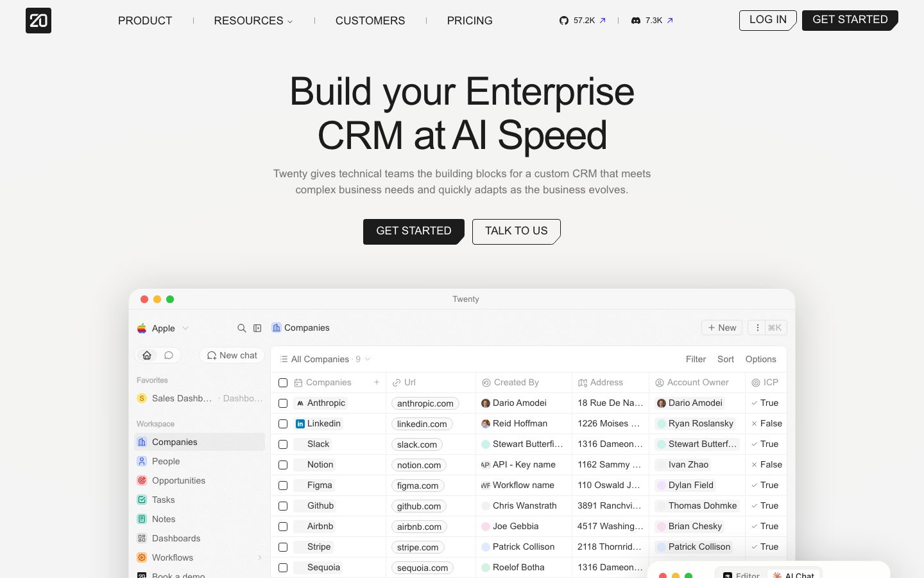Click the Dario Amodei account owner chip
Image resolution: width=924 pixels, height=578 pixels.
[x=689, y=403]
